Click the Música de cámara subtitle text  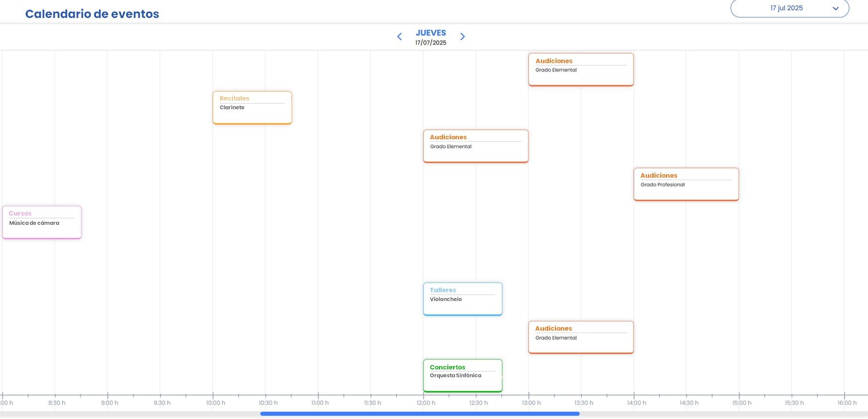(34, 223)
